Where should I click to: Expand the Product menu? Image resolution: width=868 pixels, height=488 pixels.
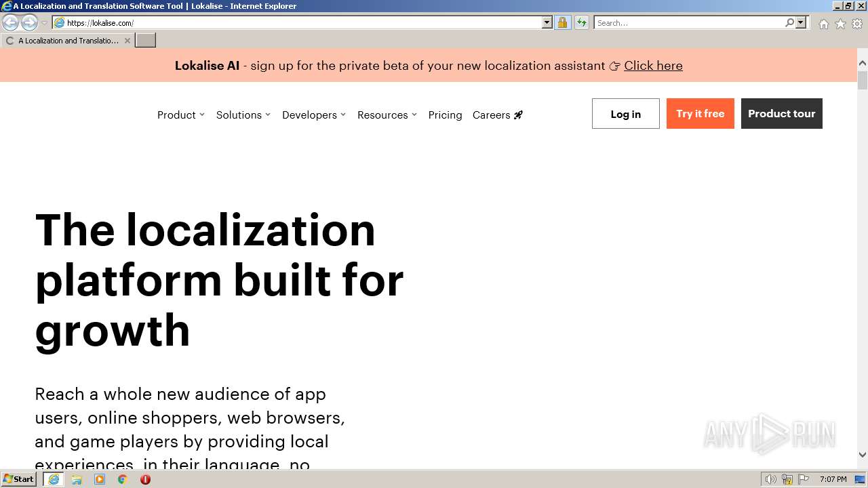(180, 115)
